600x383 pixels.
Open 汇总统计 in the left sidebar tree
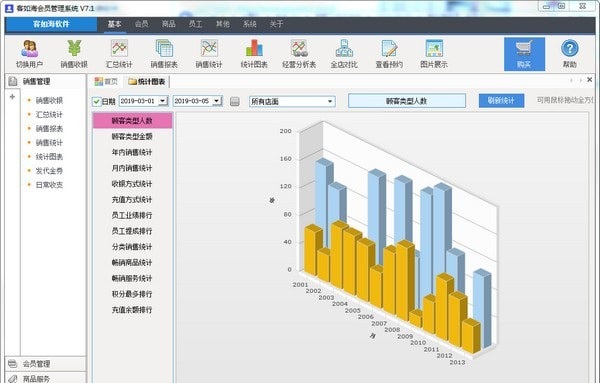49,114
